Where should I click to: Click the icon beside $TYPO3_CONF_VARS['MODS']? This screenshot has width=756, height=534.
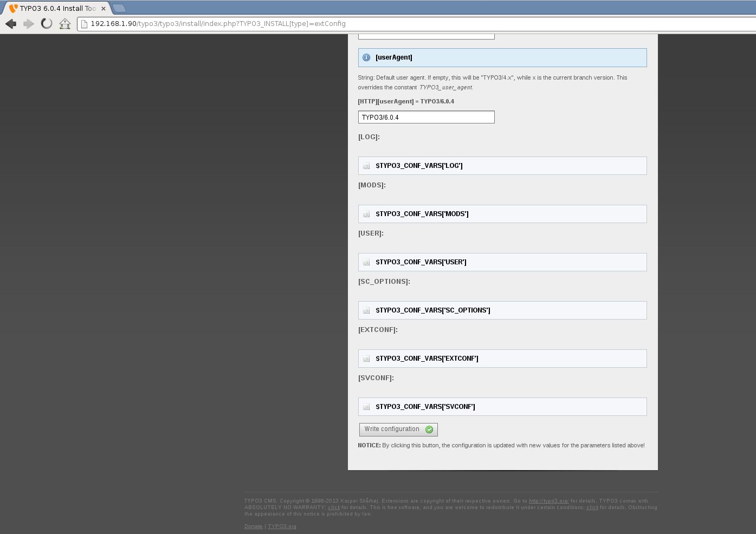pos(366,214)
